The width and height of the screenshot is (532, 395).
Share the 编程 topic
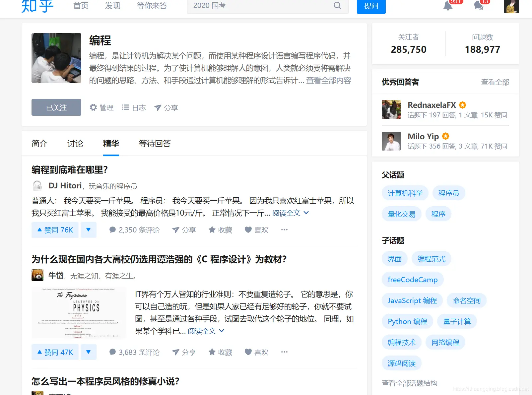coord(166,107)
